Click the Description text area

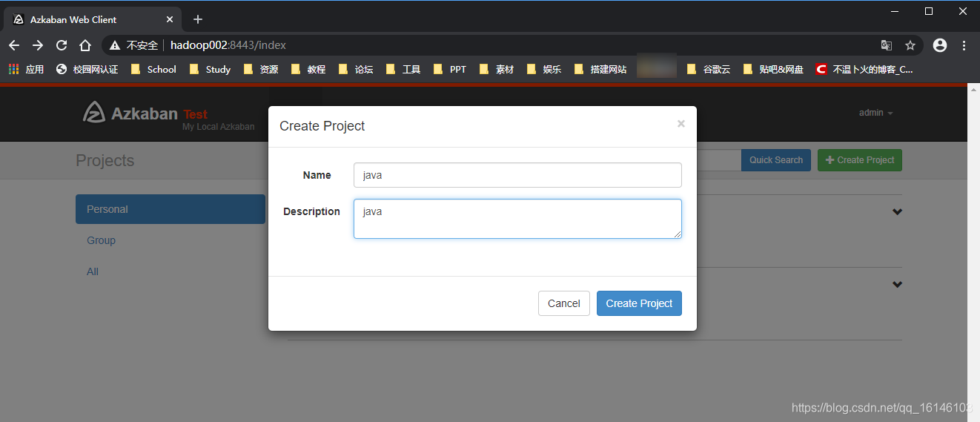pos(517,219)
